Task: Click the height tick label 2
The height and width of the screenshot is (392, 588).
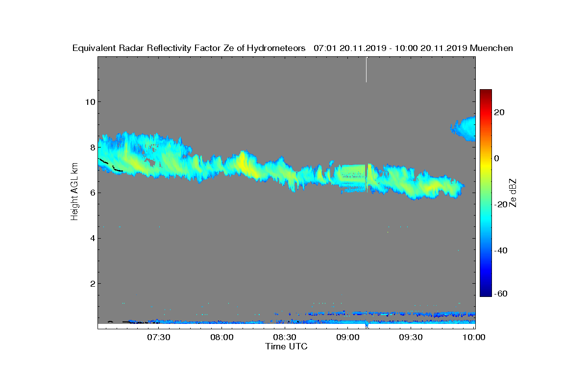Action: [x=92, y=284]
